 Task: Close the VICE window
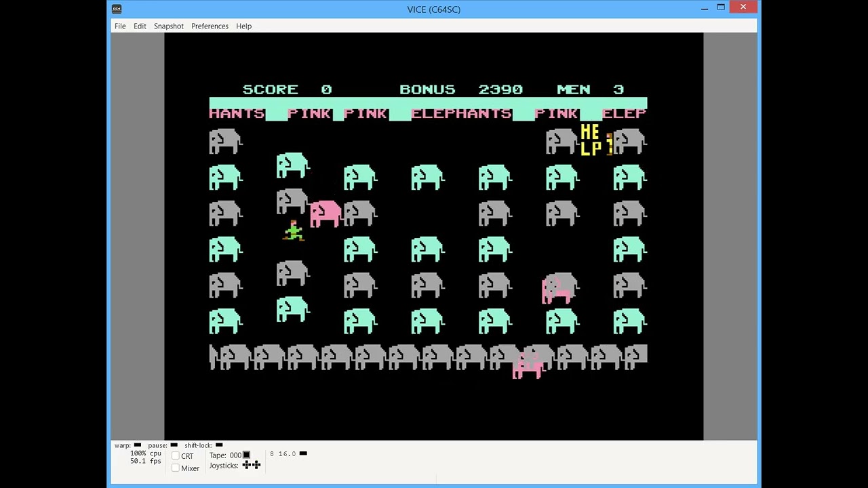pos(744,7)
